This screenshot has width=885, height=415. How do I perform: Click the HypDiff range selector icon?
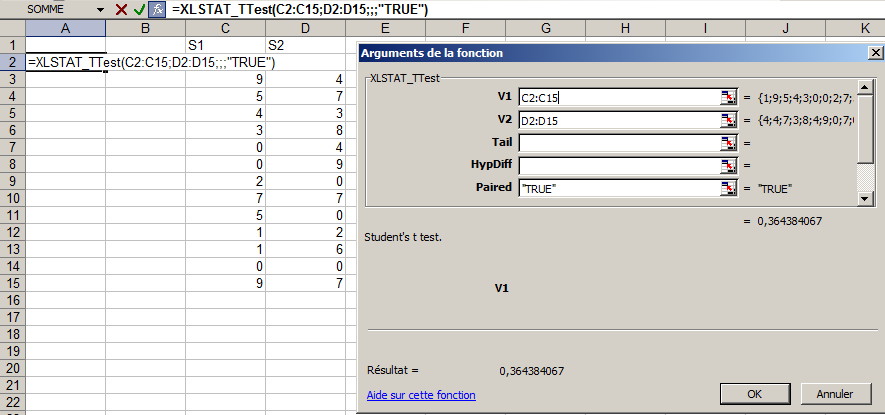coord(728,165)
